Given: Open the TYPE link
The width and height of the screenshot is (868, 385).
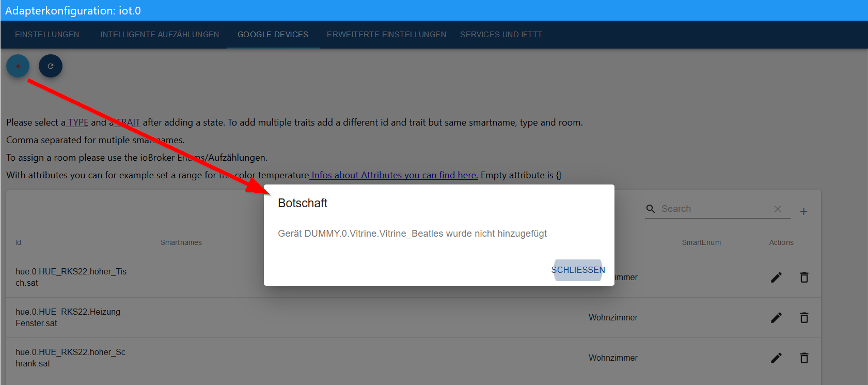Looking at the screenshot, I should pos(77,122).
